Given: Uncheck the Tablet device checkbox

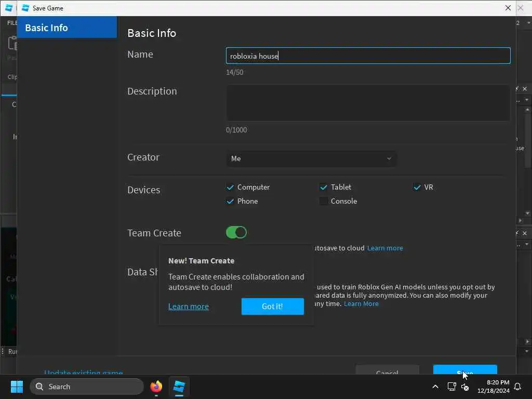Looking at the screenshot, I should click(323, 187).
